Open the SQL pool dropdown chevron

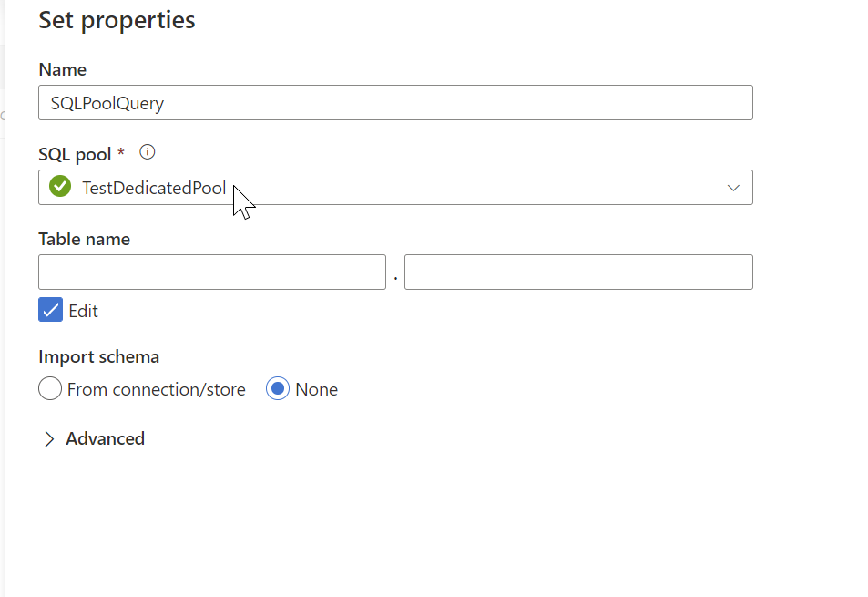733,188
